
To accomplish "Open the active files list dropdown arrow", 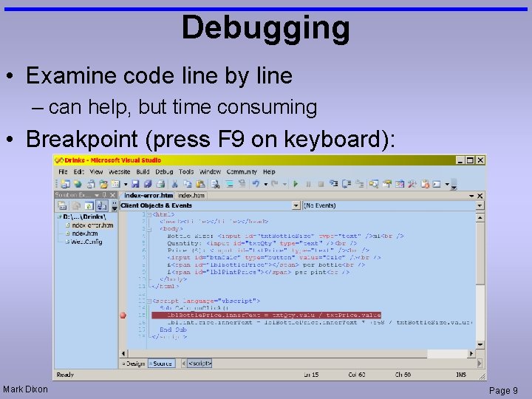I will 471,196.
